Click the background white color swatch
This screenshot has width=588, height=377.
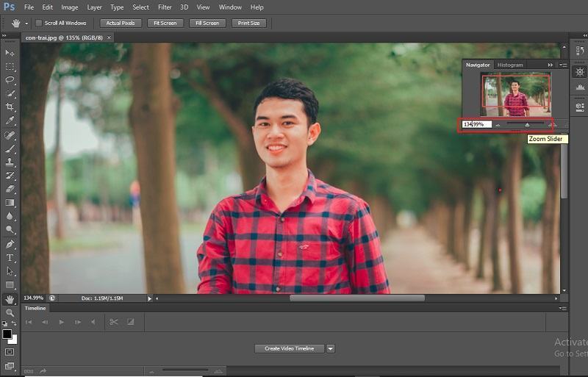pyautogui.click(x=14, y=341)
